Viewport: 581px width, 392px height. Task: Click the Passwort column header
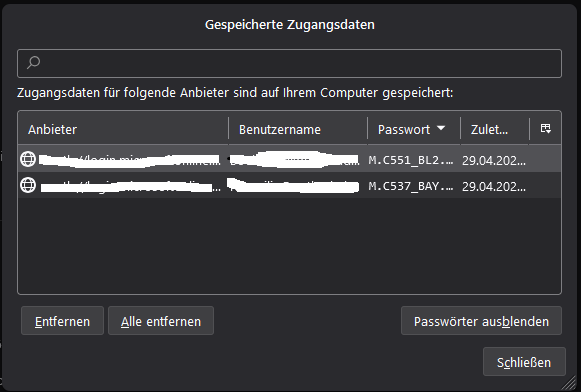(x=414, y=129)
